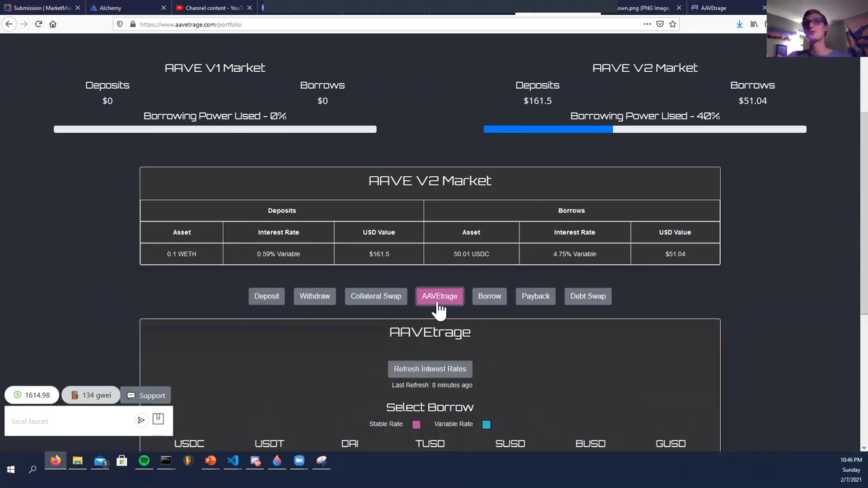The height and width of the screenshot is (488, 868).
Task: Click the 50.01 USDC borrow cell
Action: pos(471,253)
